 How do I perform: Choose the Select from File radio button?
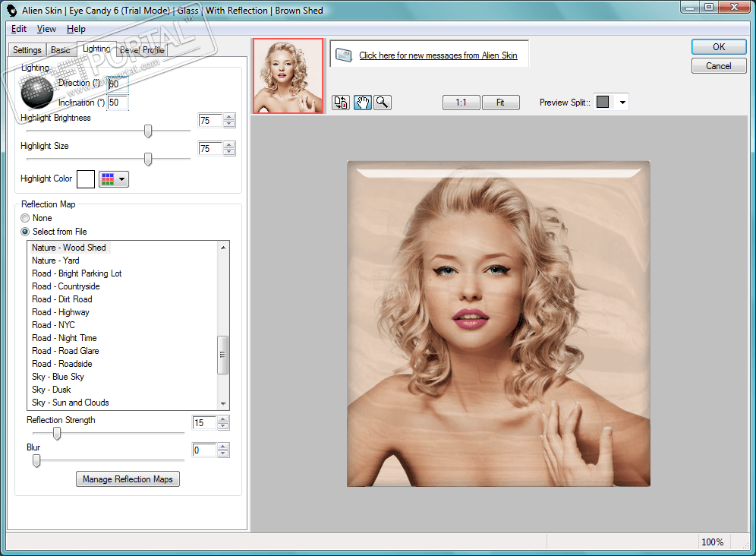pyautogui.click(x=25, y=232)
